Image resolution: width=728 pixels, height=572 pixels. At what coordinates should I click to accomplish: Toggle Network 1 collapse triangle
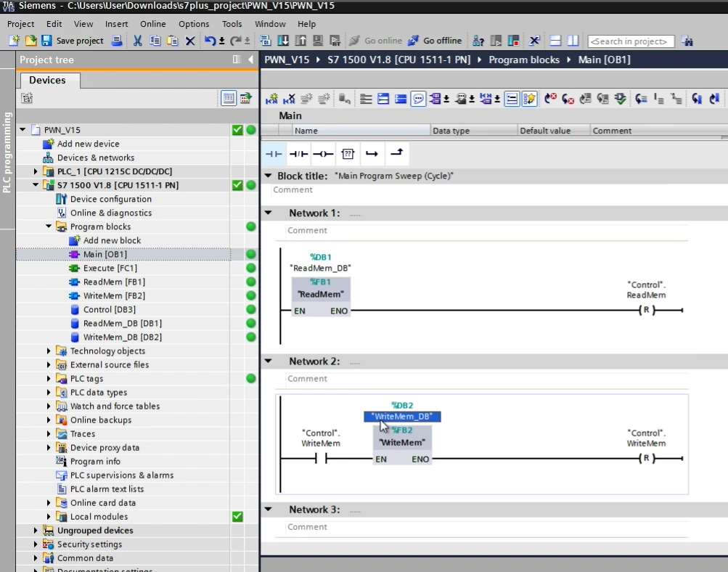pos(268,213)
